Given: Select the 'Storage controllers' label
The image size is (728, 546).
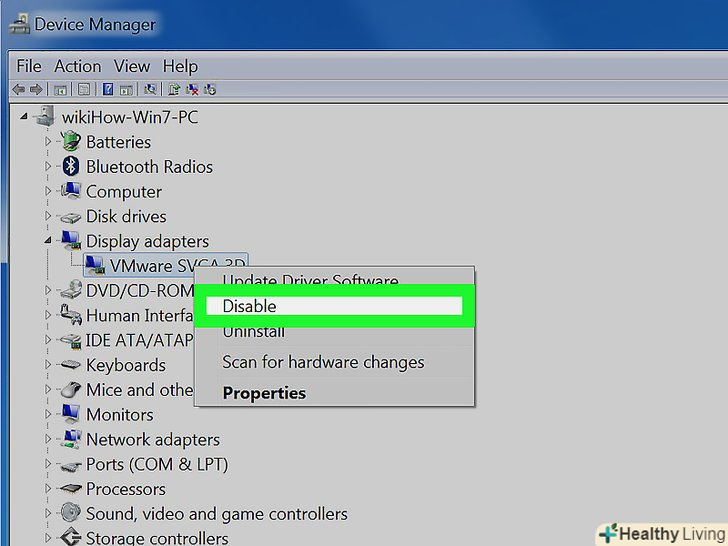Looking at the screenshot, I should 157,538.
